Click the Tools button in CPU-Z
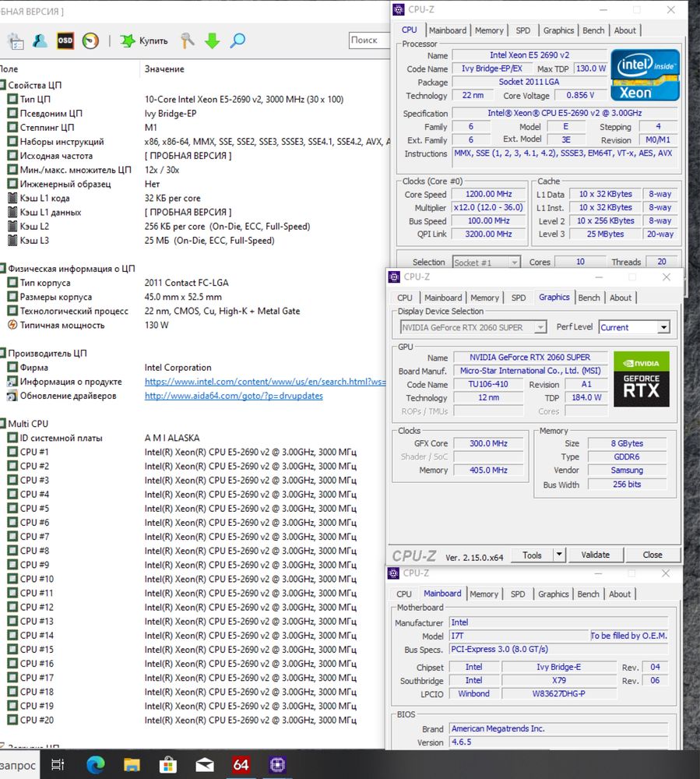This screenshot has height=779, width=700. pyautogui.click(x=532, y=555)
